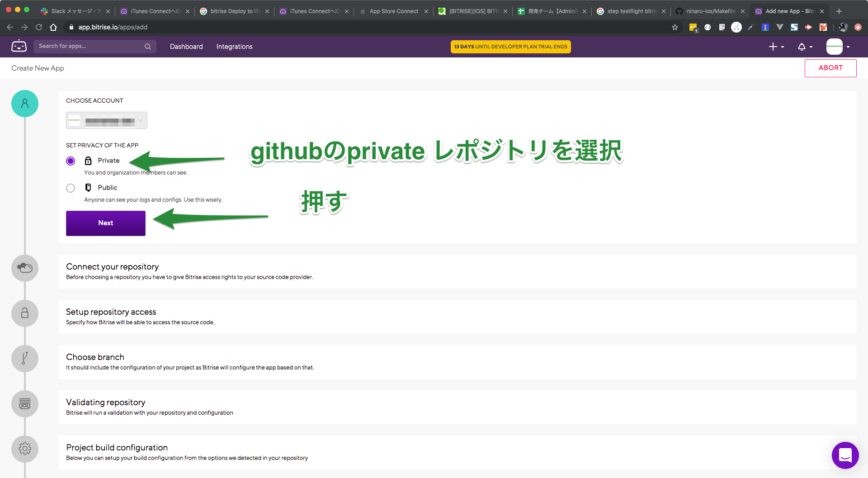Click the Connect your repository section
The height and width of the screenshot is (478, 868).
click(x=458, y=271)
